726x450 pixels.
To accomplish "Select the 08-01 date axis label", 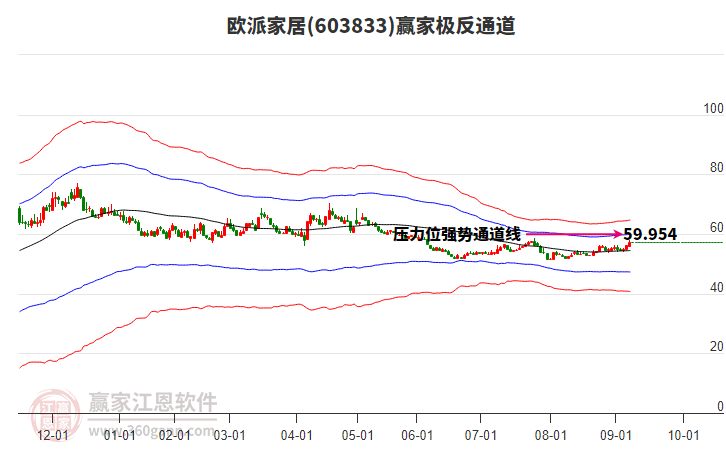I will click(551, 435).
